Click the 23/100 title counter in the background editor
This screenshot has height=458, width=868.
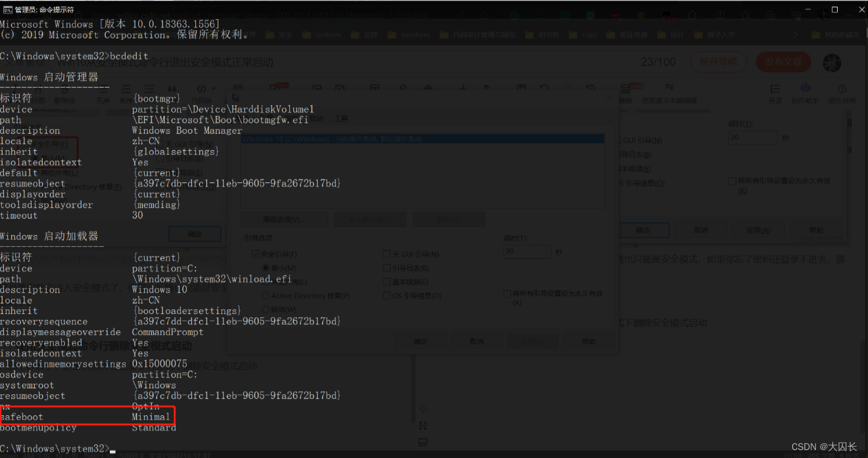pyautogui.click(x=658, y=63)
